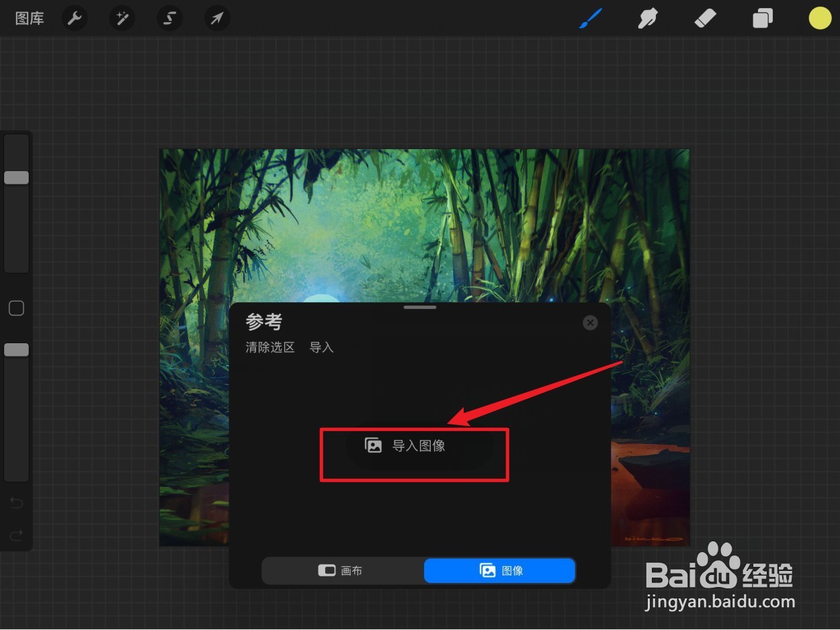
Task: Close the 参考 reference panel
Action: (x=590, y=323)
